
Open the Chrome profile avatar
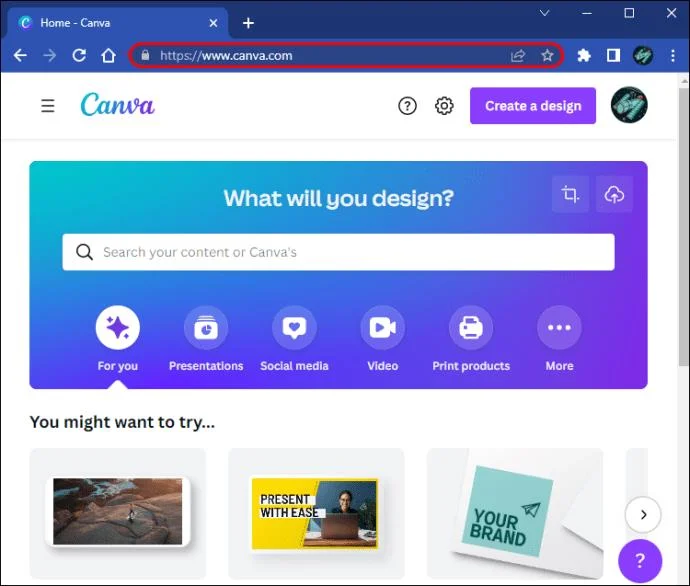point(642,55)
